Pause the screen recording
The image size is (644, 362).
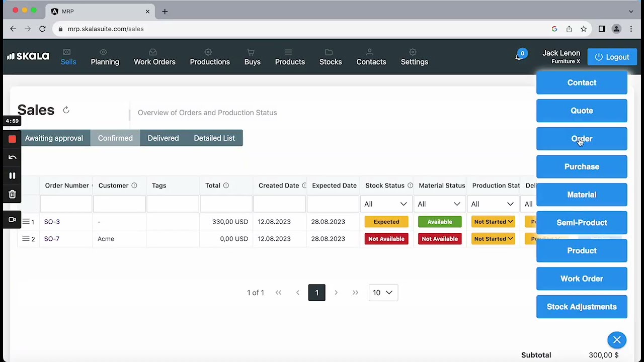pyautogui.click(x=12, y=175)
